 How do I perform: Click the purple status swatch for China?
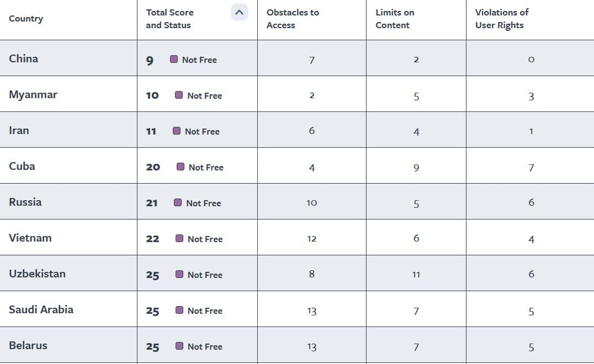[174, 59]
